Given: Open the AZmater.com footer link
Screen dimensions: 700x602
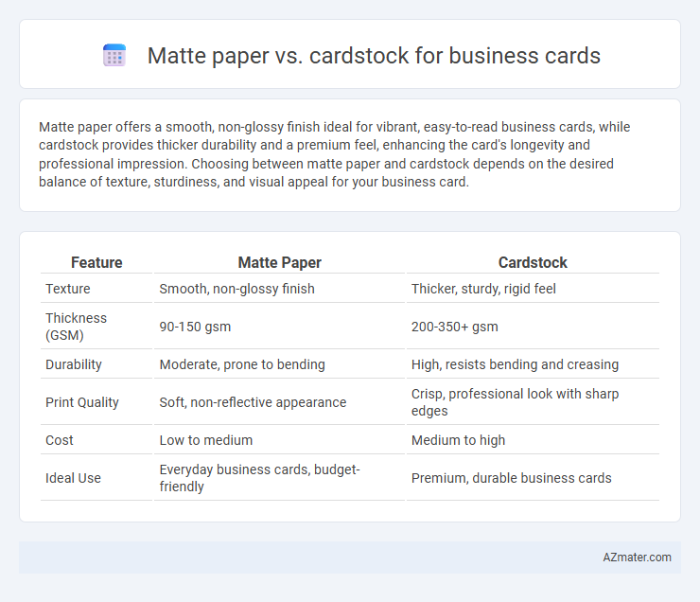Looking at the screenshot, I should (637, 558).
